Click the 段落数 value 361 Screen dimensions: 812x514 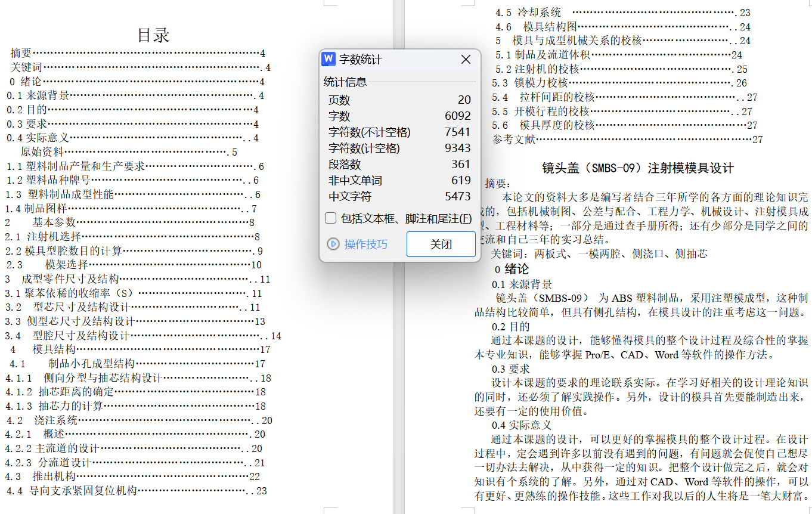tap(461, 165)
